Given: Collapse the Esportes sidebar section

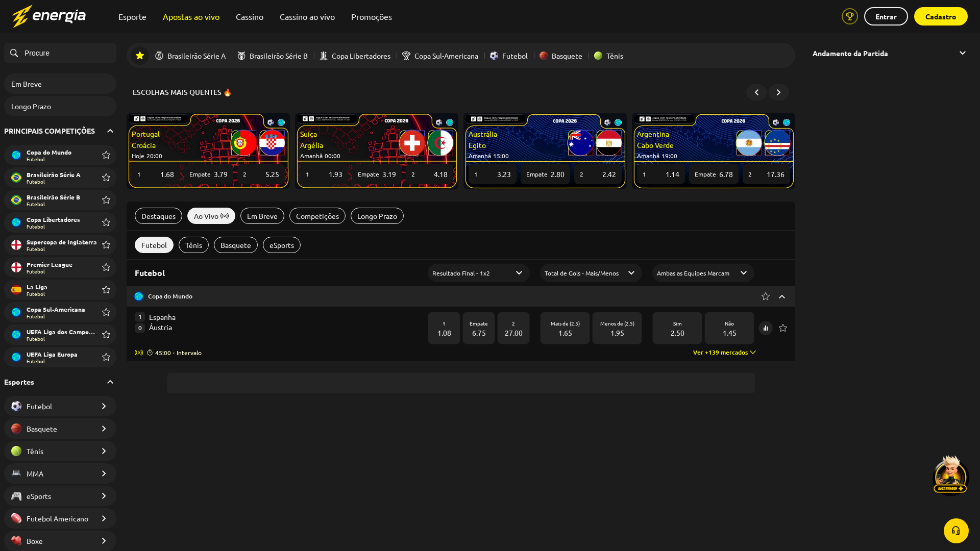Looking at the screenshot, I should point(110,382).
